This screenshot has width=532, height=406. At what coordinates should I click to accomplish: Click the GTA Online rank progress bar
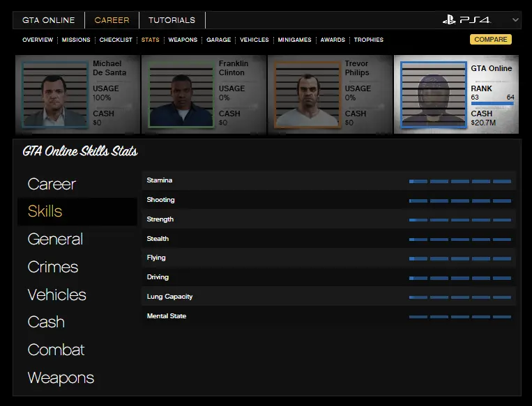(492, 104)
